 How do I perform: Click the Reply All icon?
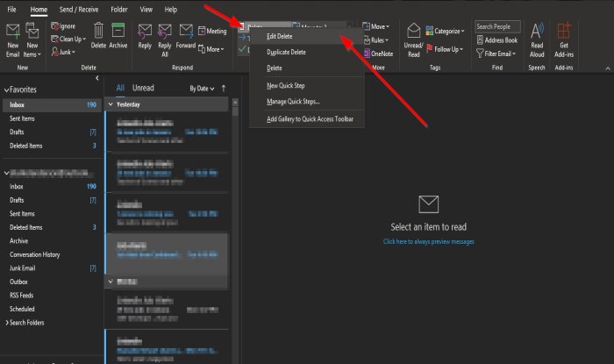166,33
